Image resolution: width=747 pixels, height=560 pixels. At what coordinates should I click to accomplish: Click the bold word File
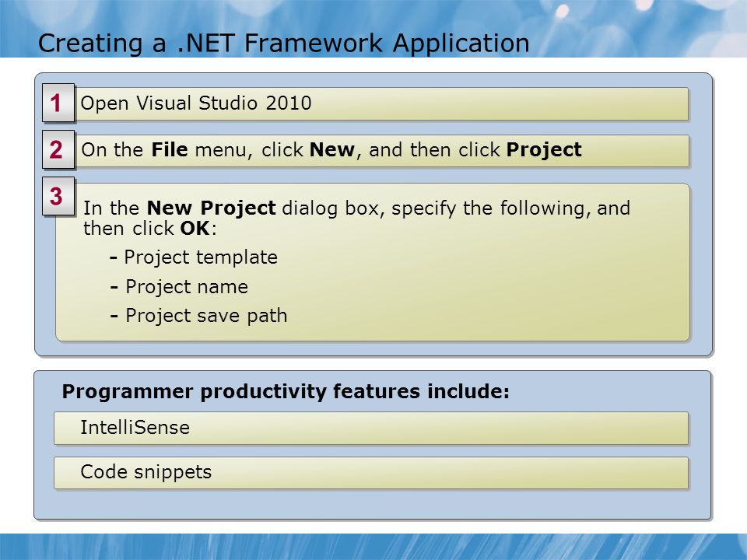[169, 149]
